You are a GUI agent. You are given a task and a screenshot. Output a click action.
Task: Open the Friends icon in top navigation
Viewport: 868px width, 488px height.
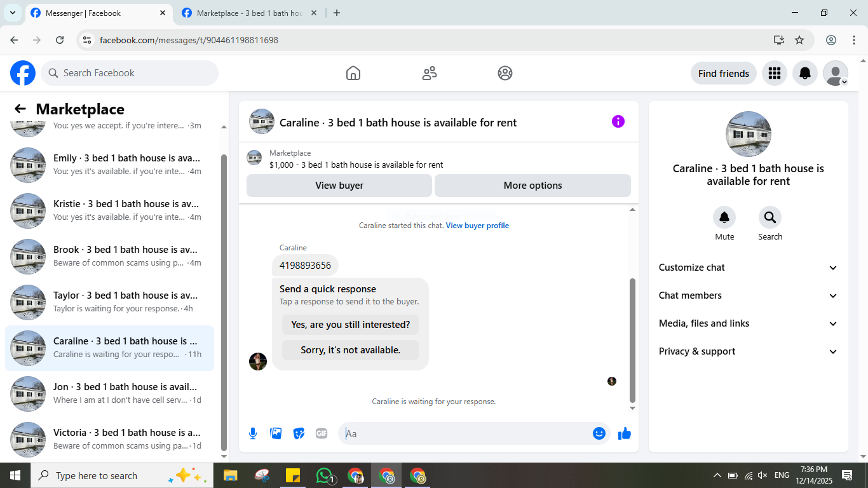pyautogui.click(x=430, y=73)
